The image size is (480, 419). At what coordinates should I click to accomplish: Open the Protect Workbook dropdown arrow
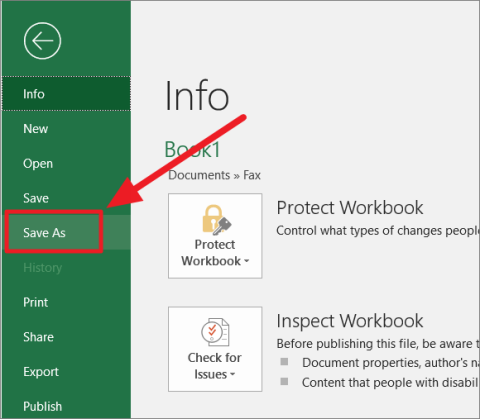[247, 261]
